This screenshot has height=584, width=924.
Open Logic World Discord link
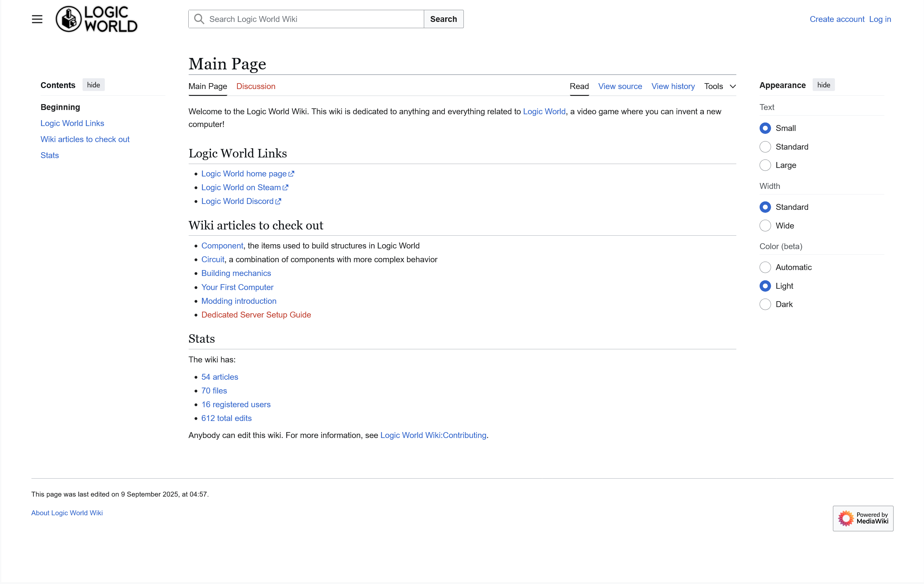241,201
